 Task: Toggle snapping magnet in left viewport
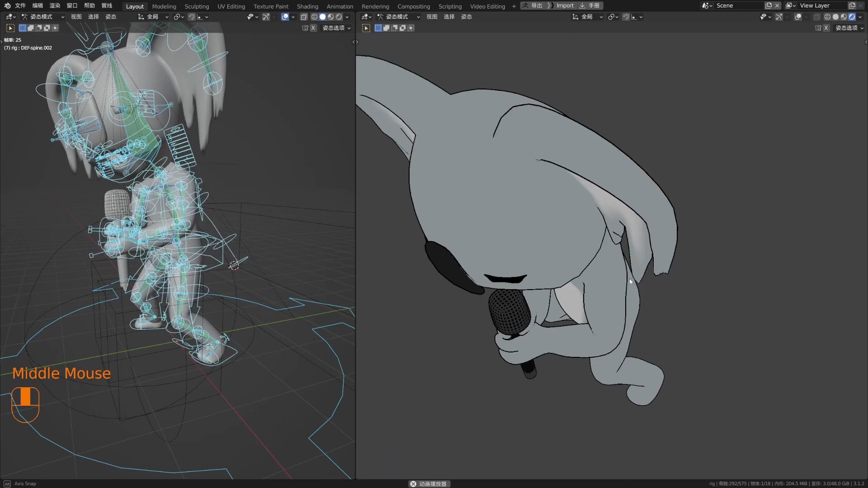pos(192,17)
